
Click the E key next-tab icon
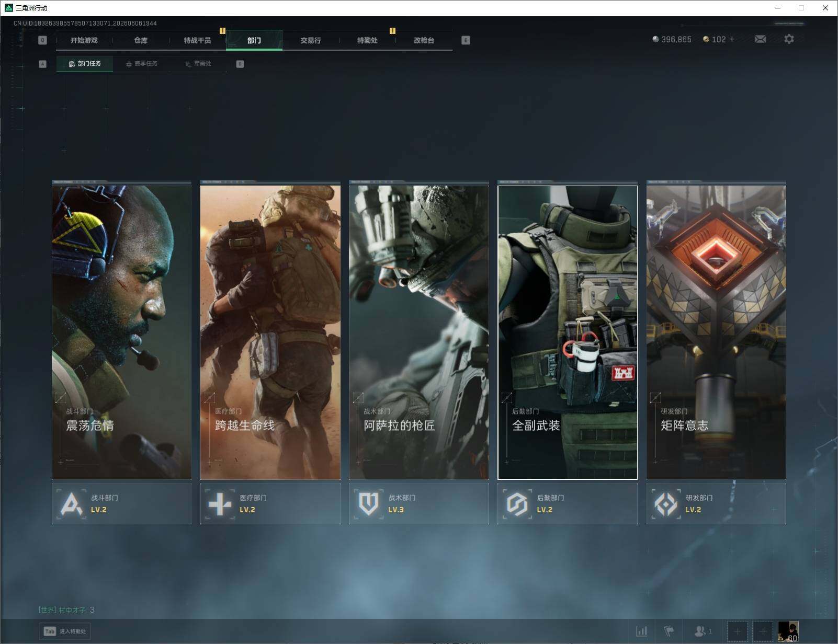click(466, 40)
